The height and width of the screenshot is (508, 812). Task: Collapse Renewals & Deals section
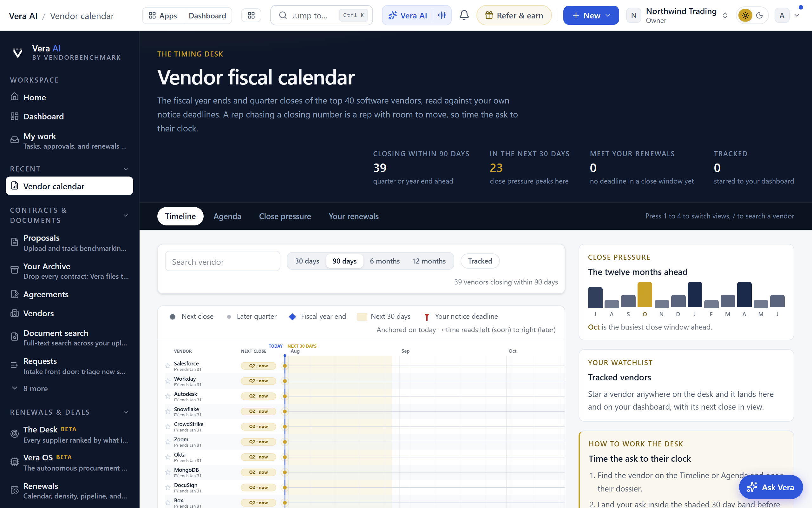pos(126,412)
